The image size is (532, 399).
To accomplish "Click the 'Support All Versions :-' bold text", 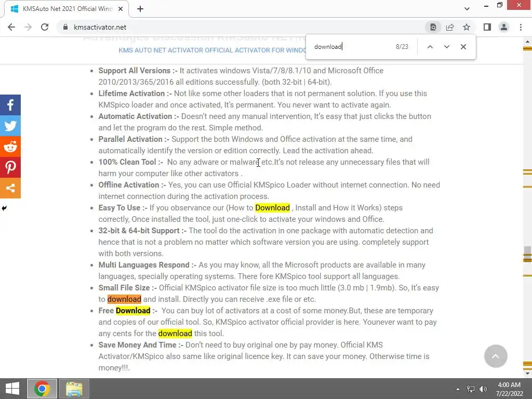I will tap(138, 70).
